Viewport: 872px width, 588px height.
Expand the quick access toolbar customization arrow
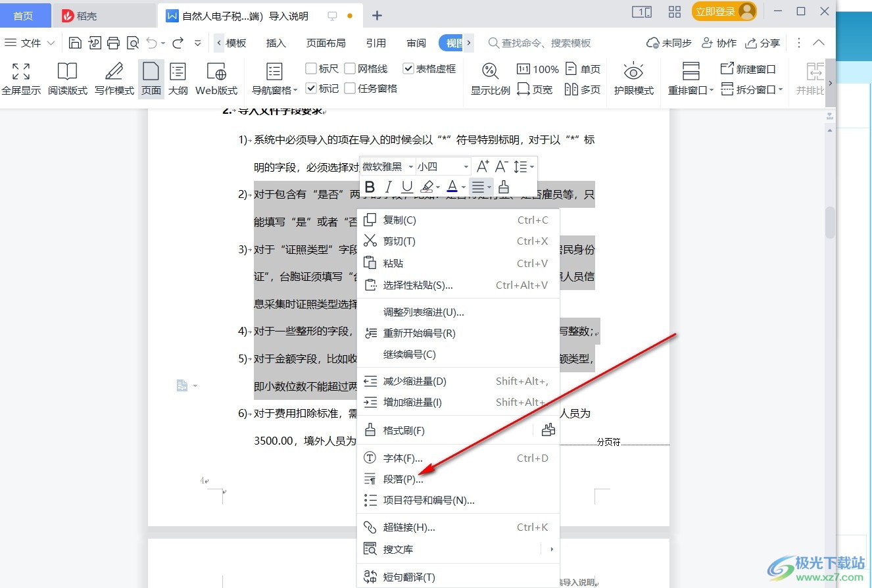197,43
